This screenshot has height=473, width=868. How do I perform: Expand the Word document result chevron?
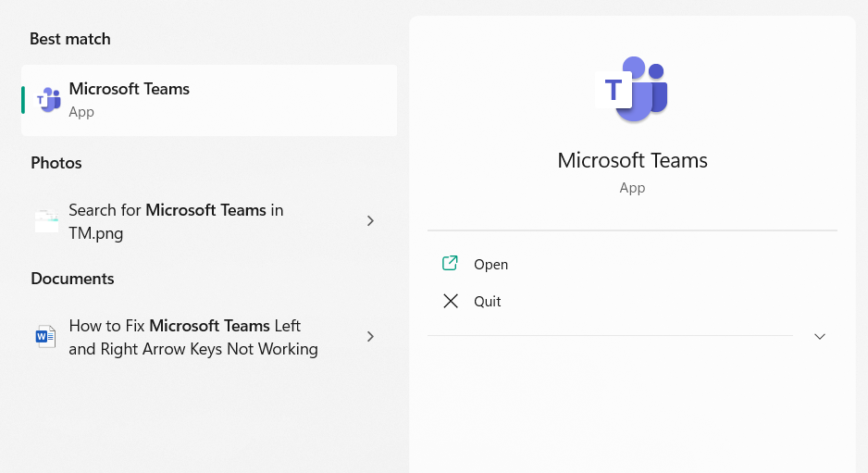(370, 337)
